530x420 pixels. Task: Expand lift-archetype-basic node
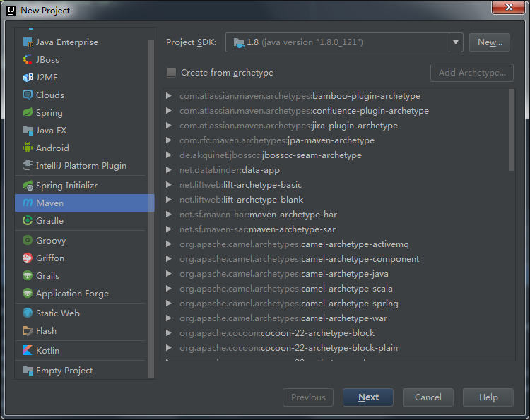click(x=169, y=185)
